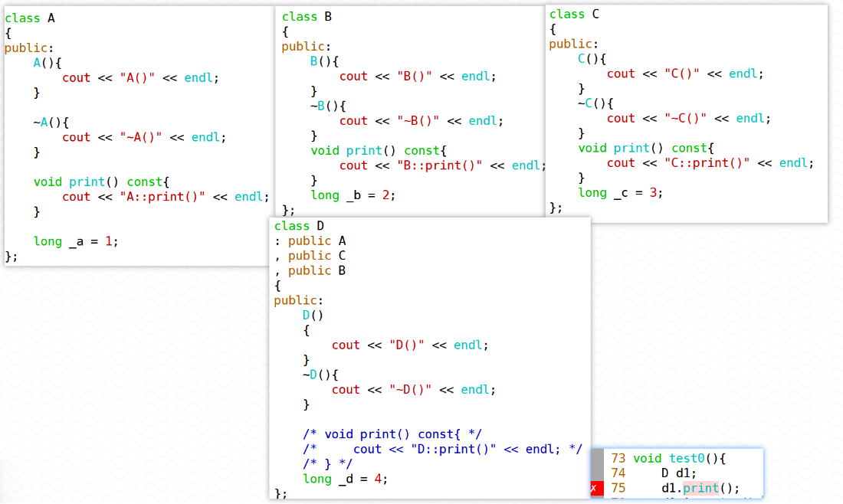Click 'void print() const{' in class B
This screenshot has width=843, height=504.
click(x=379, y=150)
